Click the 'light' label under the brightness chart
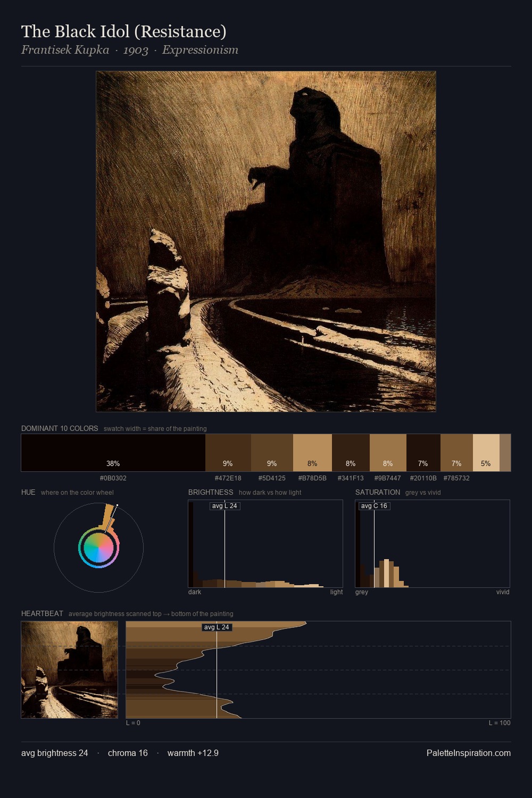This screenshot has width=532, height=798. pyautogui.click(x=336, y=592)
